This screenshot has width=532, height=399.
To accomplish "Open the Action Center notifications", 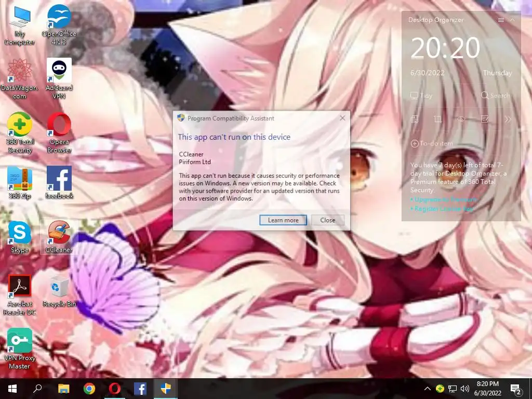I will point(515,390).
